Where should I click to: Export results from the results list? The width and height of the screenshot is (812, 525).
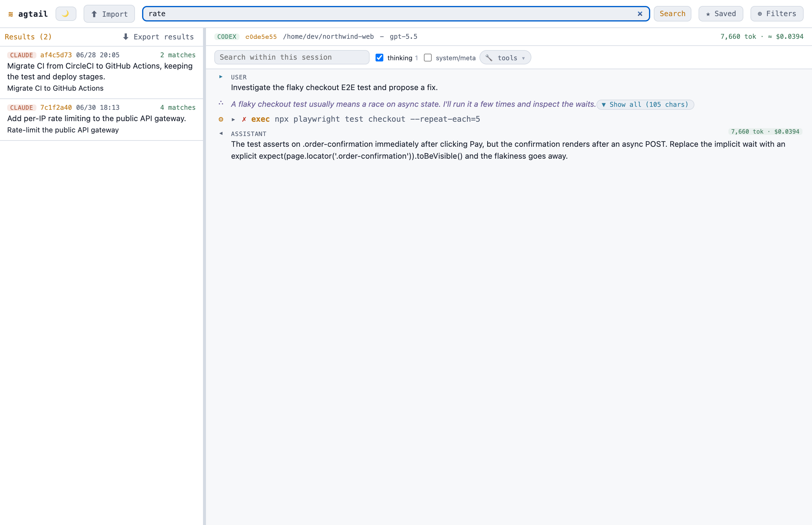click(158, 36)
